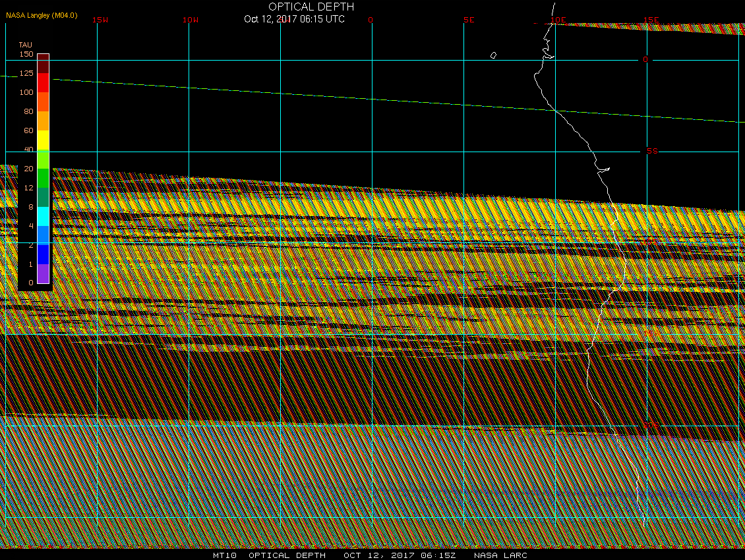Click the small island outline offshore
This screenshot has height=560, width=745.
click(x=493, y=55)
